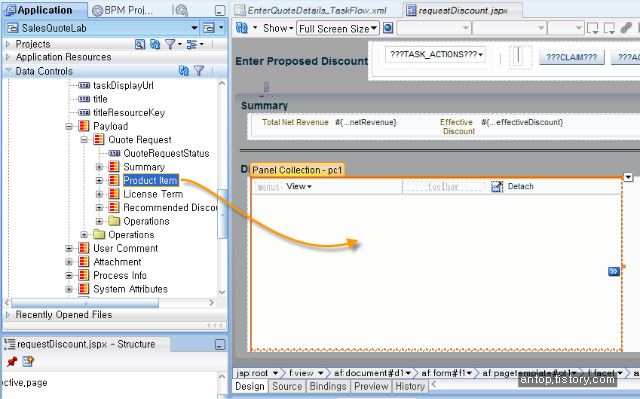The image size is (640, 399).
Task: Switch to the Source view tab
Action: click(287, 386)
